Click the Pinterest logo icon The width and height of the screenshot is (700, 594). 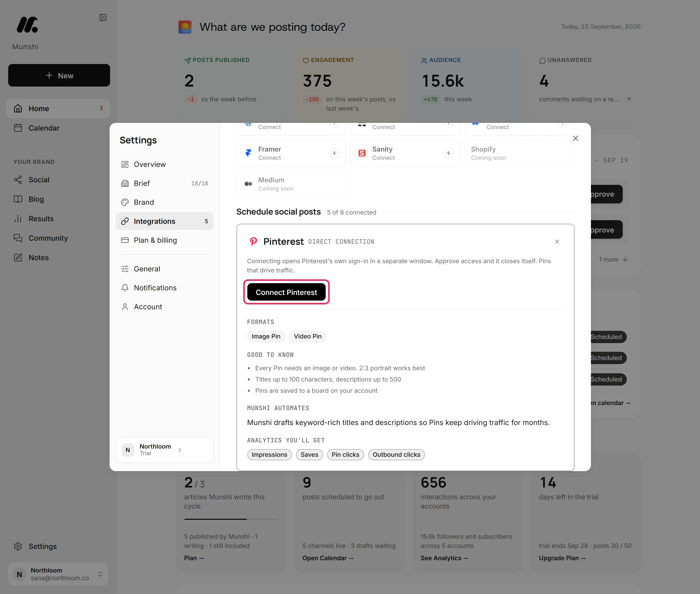coord(253,241)
